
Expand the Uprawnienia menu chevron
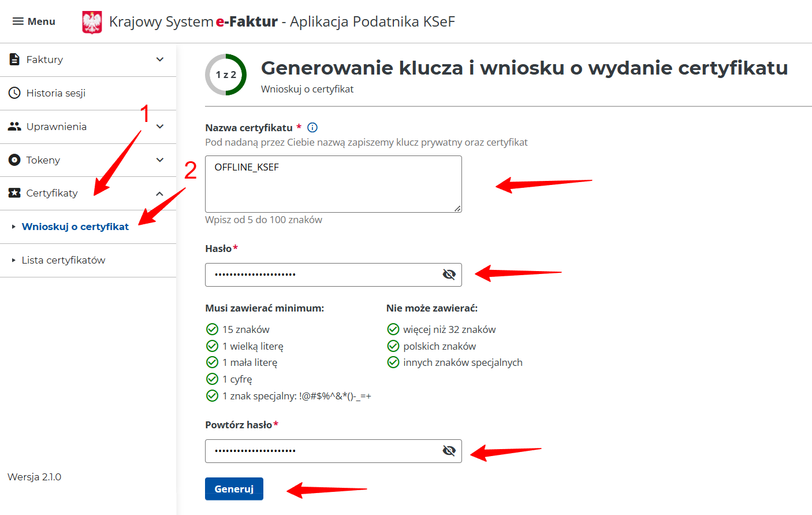160,127
